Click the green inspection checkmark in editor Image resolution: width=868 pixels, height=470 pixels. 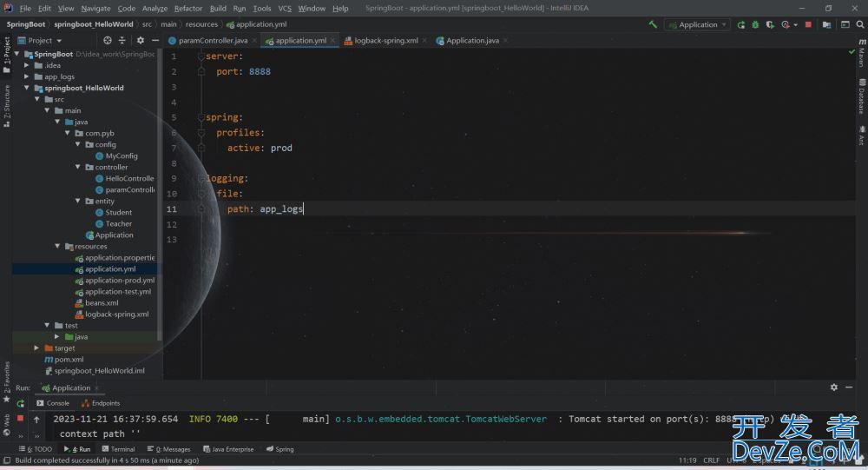[x=852, y=51]
